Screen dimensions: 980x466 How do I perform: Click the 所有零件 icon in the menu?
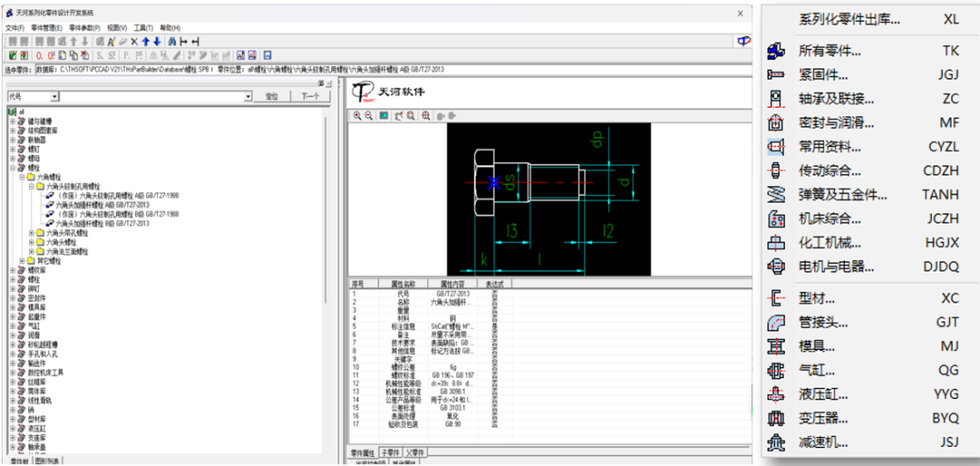pos(776,51)
